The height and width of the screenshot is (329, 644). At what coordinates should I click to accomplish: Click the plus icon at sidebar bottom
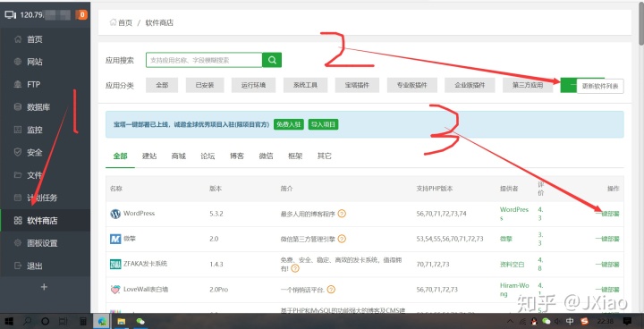[45, 287]
